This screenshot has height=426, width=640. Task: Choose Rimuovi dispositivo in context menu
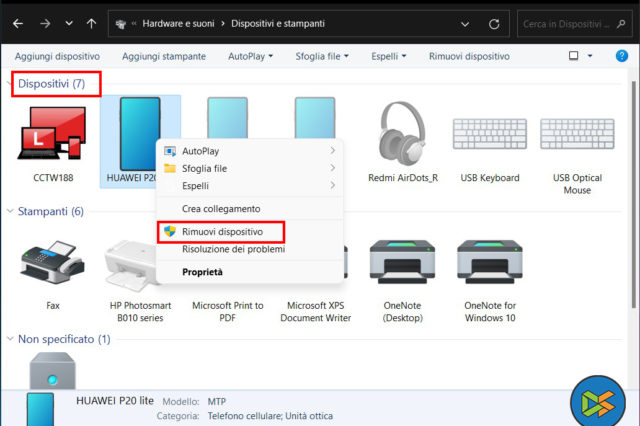click(x=250, y=231)
